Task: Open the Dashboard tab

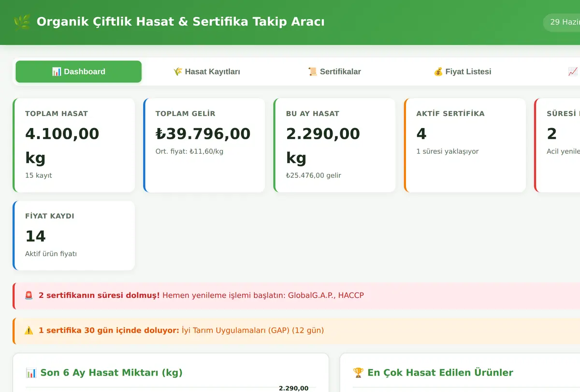Action: click(78, 72)
